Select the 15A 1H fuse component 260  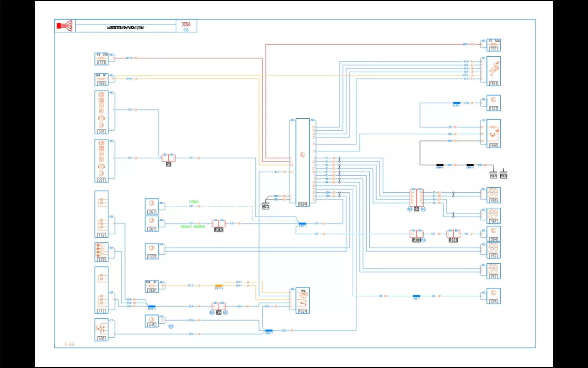tap(152, 285)
